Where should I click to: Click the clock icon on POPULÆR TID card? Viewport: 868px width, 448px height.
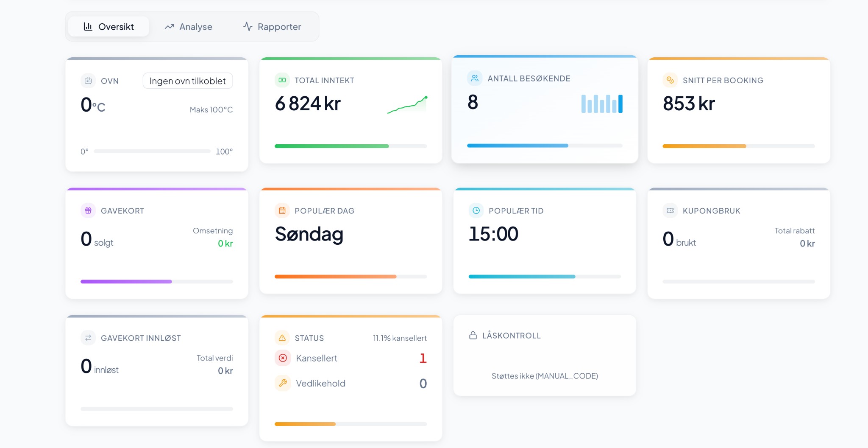point(476,210)
